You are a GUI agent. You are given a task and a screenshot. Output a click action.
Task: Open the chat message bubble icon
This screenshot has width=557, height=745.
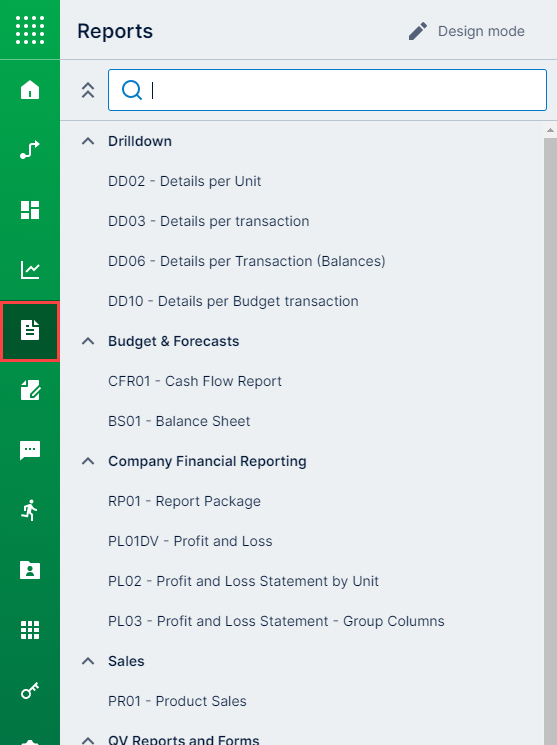click(30, 450)
